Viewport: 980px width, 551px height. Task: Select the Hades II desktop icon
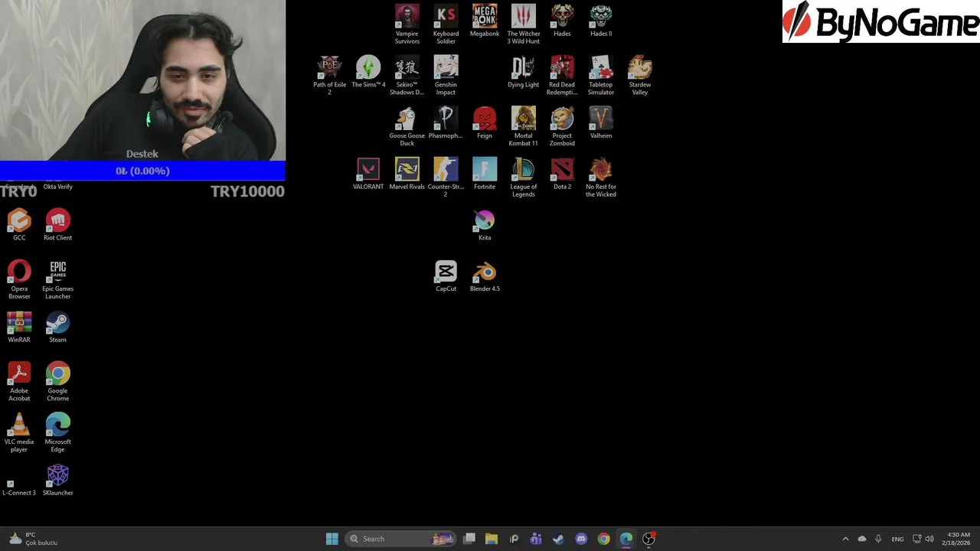(601, 21)
